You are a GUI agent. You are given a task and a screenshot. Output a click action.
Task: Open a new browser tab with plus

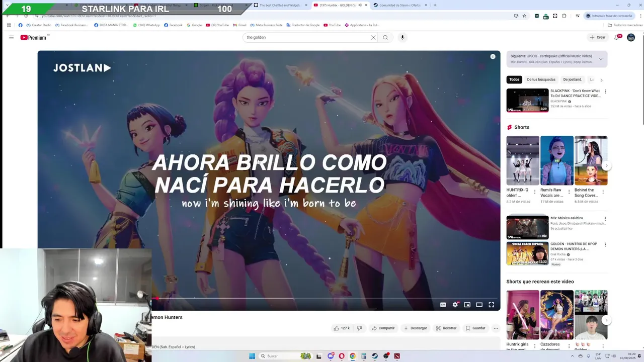(x=435, y=5)
